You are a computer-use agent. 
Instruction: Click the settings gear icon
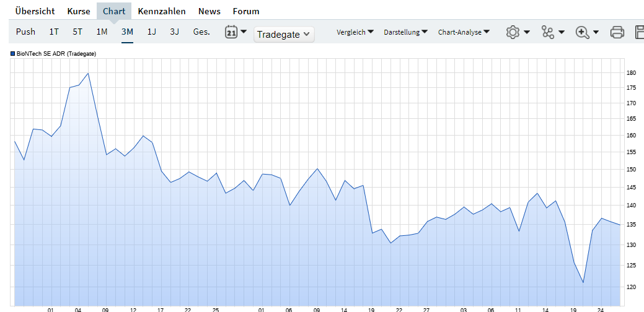(513, 32)
